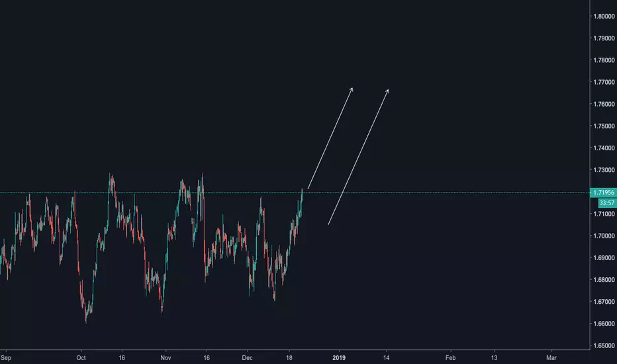Click the 1.78000 price axis label
This screenshot has width=617, height=364.
coord(604,60)
